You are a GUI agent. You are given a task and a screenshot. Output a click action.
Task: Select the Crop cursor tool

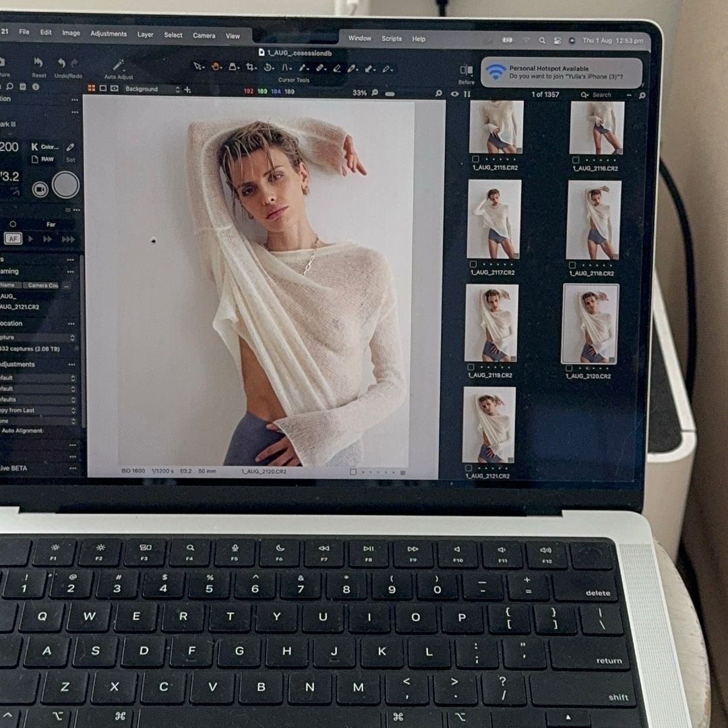251,67
